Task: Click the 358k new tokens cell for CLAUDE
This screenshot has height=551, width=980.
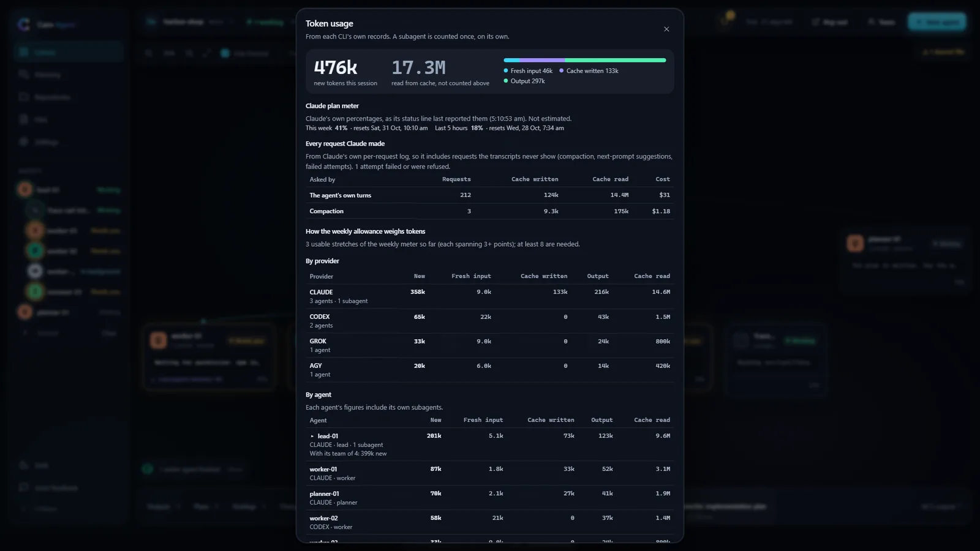Action: point(418,292)
